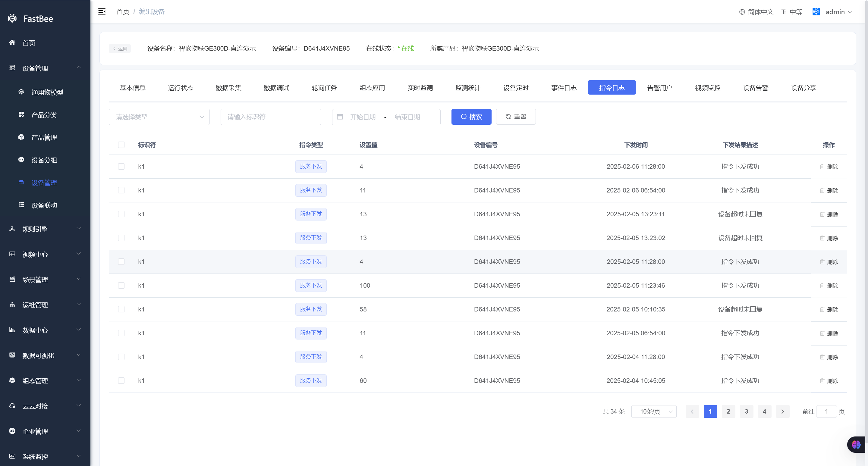This screenshot has height=466, width=868.
Task: Check the row dated 2025-02-05 13:23:02
Action: click(x=121, y=238)
